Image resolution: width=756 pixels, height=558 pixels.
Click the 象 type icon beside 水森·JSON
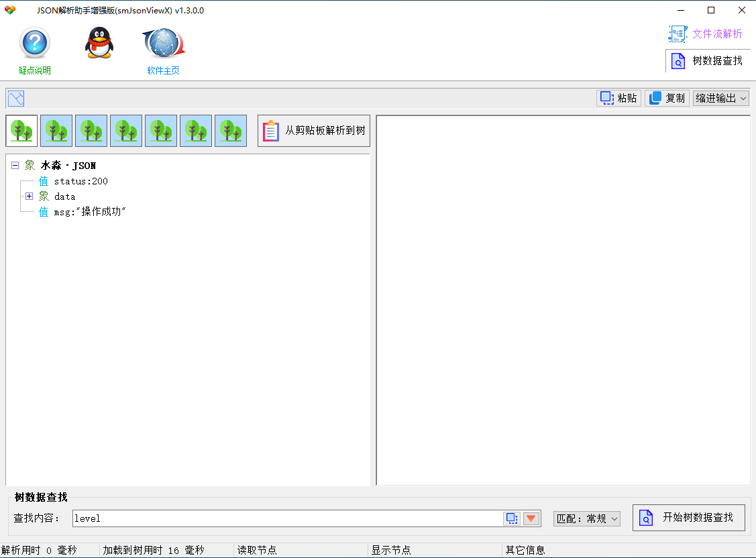(30, 166)
